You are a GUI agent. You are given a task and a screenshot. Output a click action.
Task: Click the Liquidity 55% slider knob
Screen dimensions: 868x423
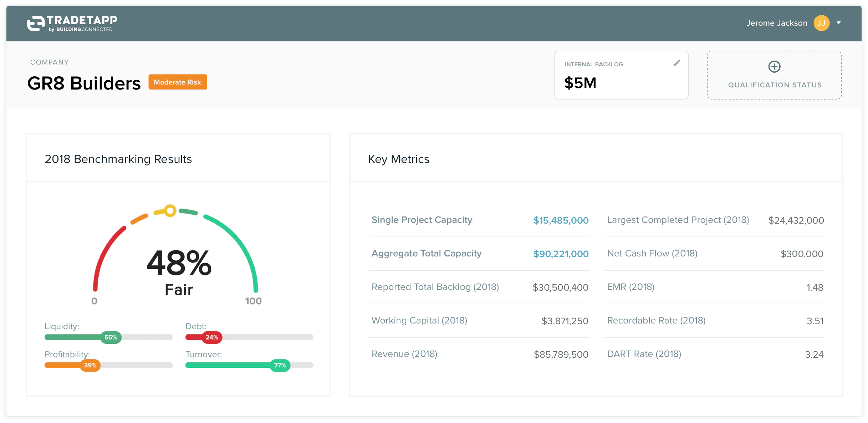(x=111, y=337)
